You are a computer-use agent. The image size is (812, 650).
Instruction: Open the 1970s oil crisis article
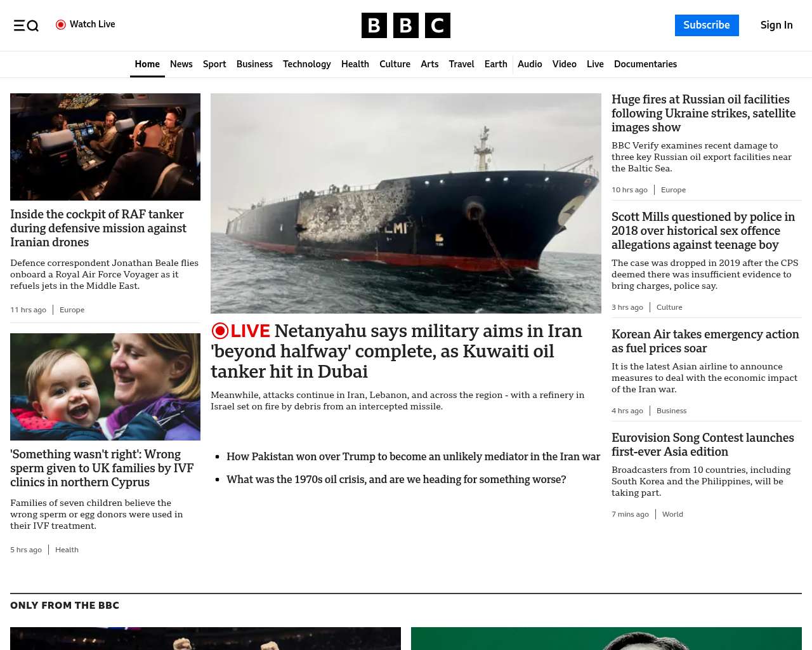[396, 479]
